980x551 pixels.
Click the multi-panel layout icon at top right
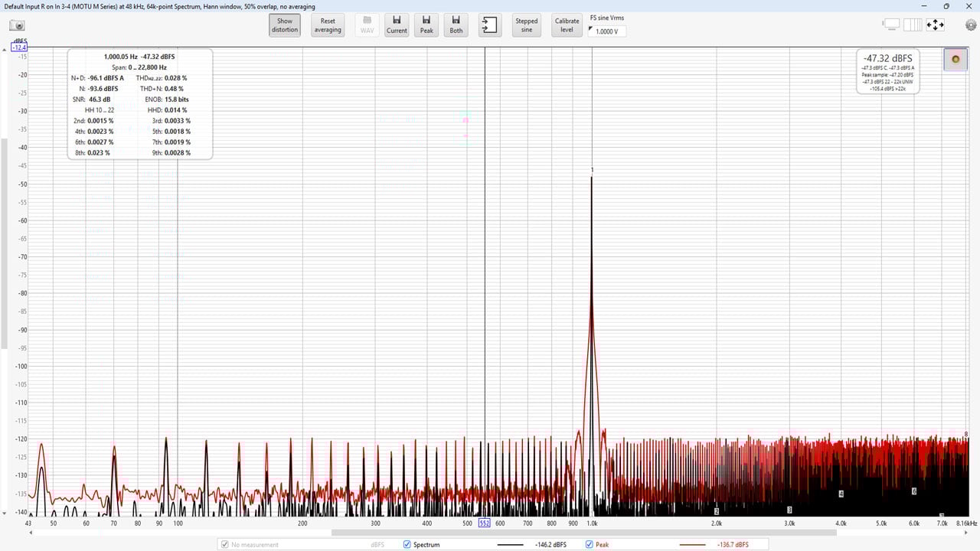coord(912,24)
